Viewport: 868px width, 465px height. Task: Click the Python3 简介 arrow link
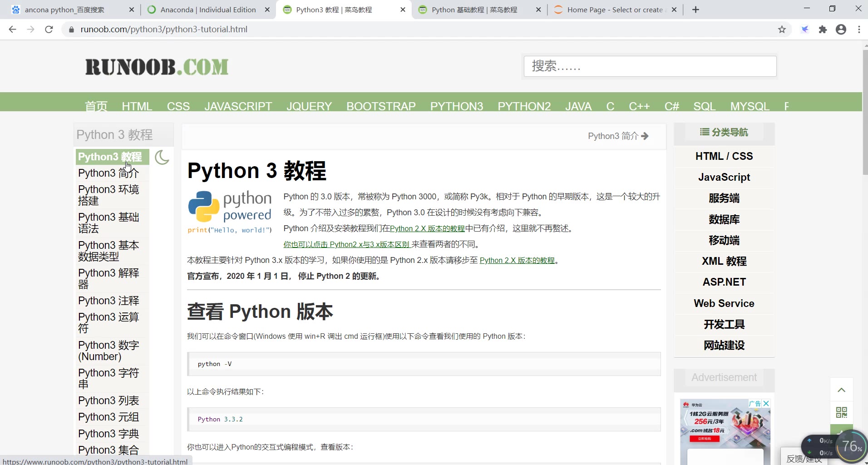(618, 136)
